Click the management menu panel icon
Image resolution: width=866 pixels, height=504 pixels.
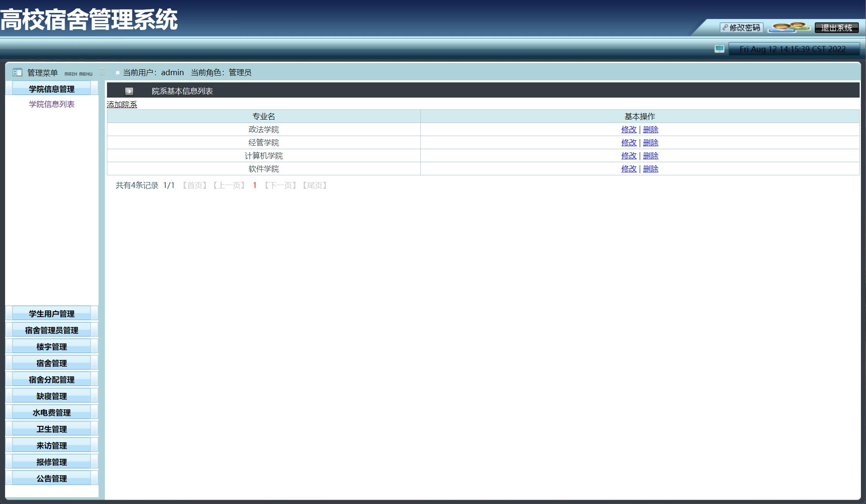17,73
